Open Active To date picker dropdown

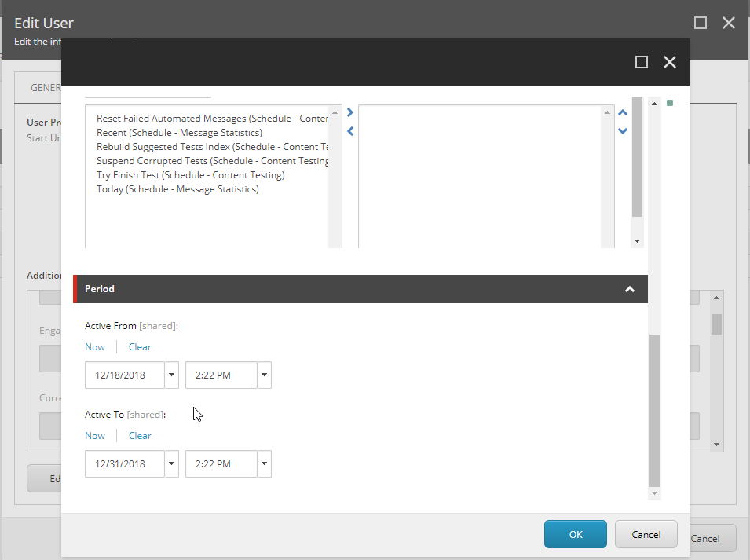(x=172, y=464)
